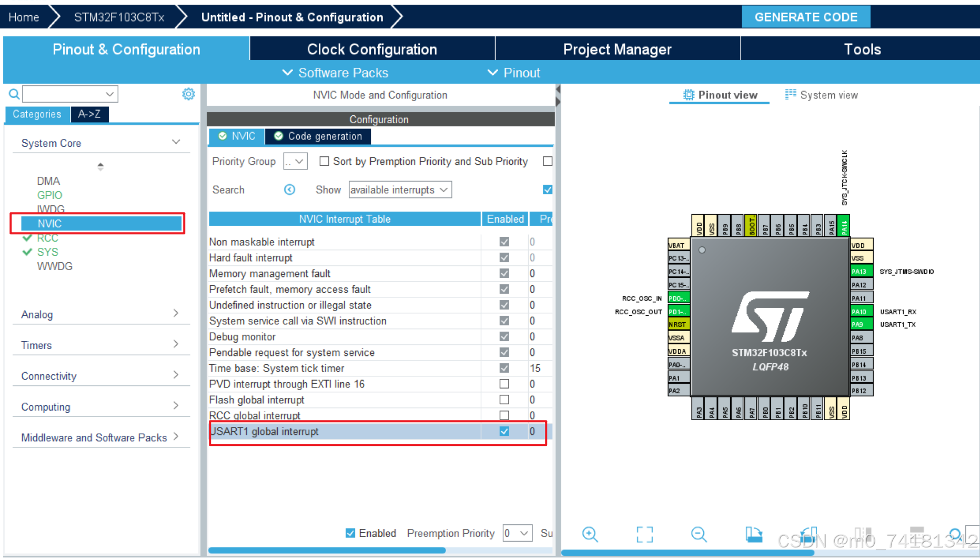Zoom out on the pinout view
Image resolution: width=980 pixels, height=558 pixels.
699,534
